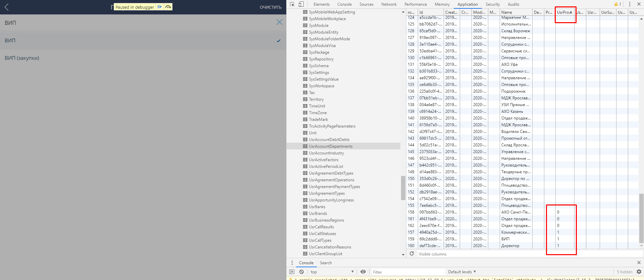
Task: Open the Memory tab
Action: 442,4
